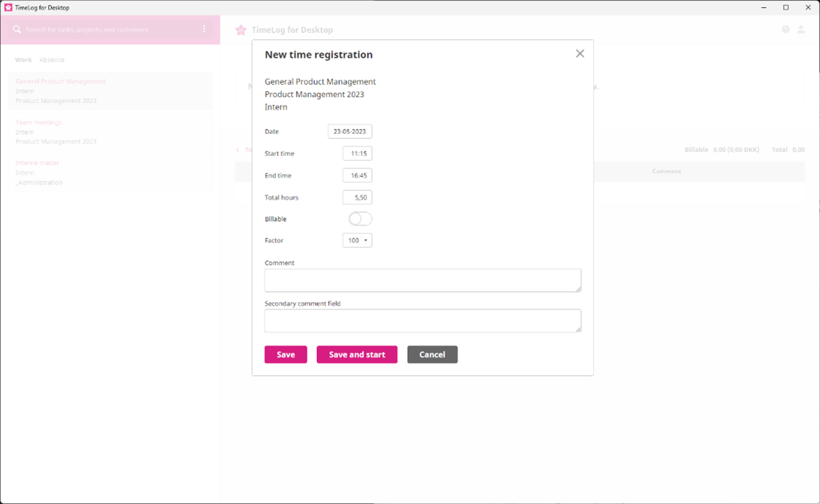Close the New time registration dialog
The image size is (820, 504).
click(x=580, y=53)
